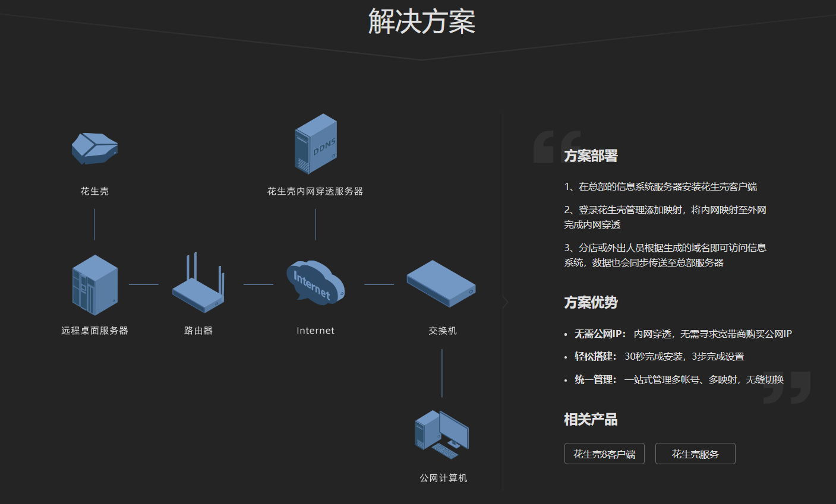Click the 公网计算机 label

pos(443,478)
